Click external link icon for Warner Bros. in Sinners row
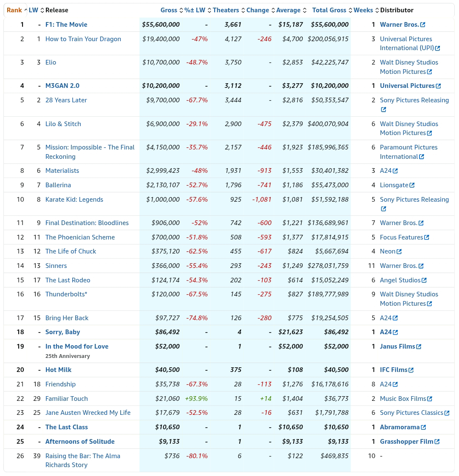The height and width of the screenshot is (476, 459). coord(421,266)
